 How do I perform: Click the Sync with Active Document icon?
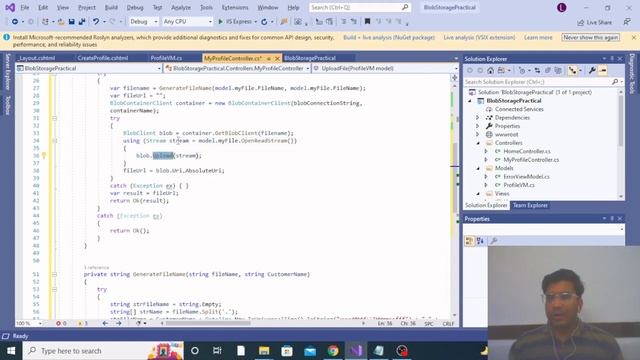pos(537,71)
